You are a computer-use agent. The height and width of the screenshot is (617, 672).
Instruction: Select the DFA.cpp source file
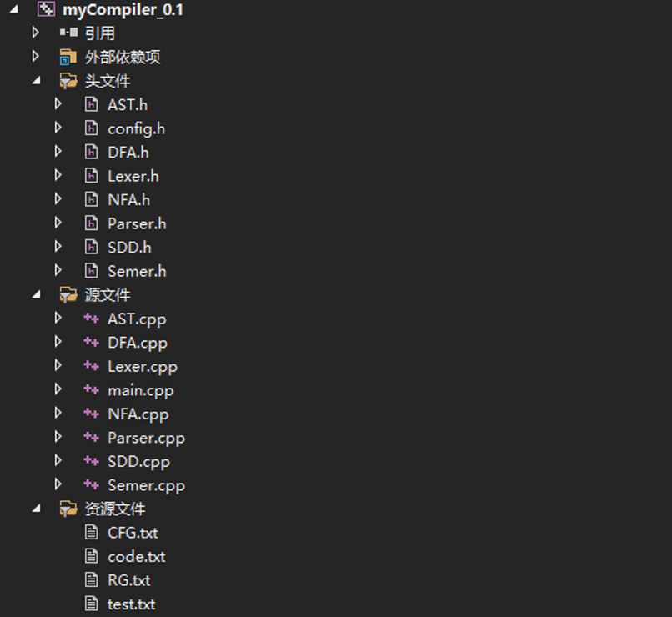137,343
